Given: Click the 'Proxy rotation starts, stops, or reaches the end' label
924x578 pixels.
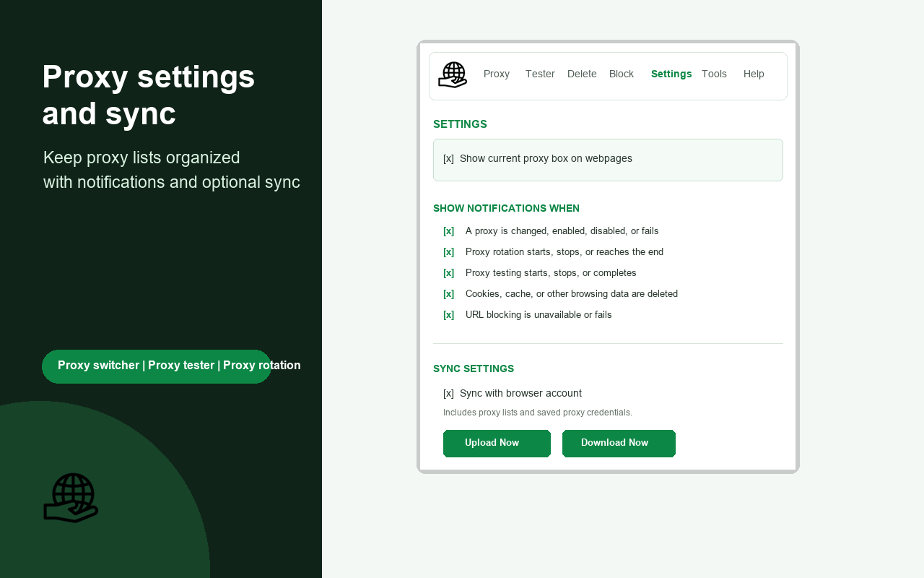Looking at the screenshot, I should (565, 252).
